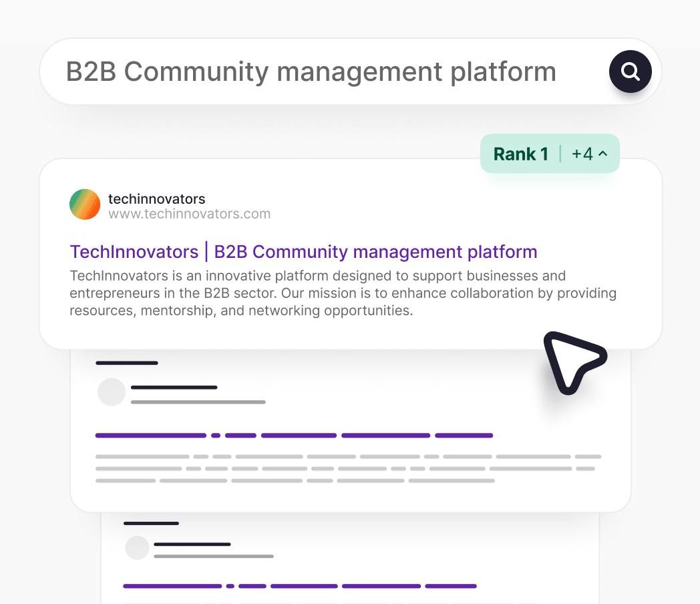Open the TechInnovators B2B Community title link
The height and width of the screenshot is (604, 700).
tap(303, 252)
